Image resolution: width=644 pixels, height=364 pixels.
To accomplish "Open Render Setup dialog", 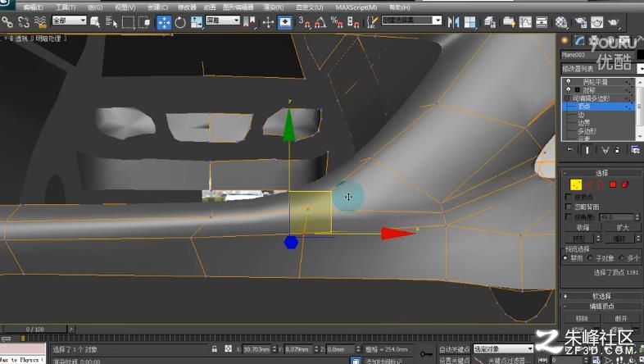I will click(x=580, y=22).
